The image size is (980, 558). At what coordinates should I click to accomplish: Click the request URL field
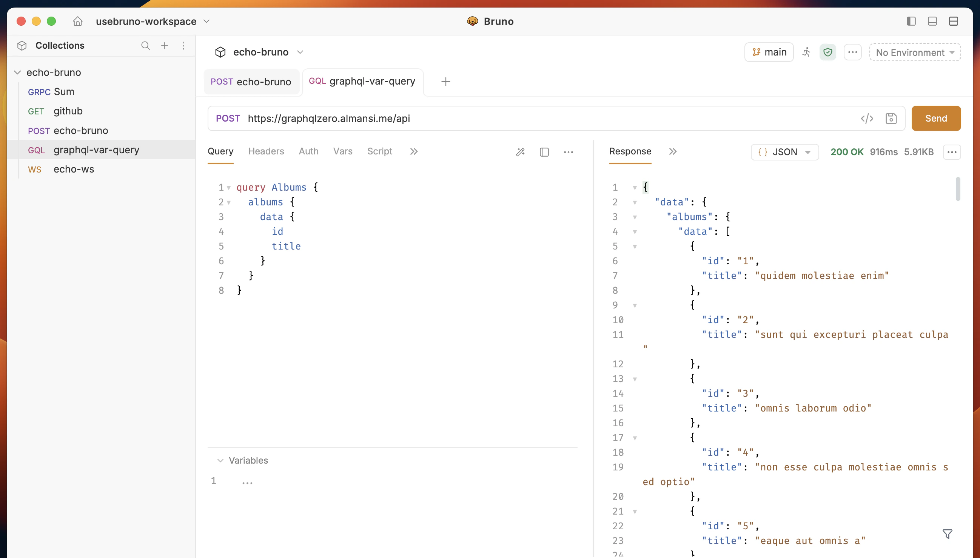click(536, 119)
